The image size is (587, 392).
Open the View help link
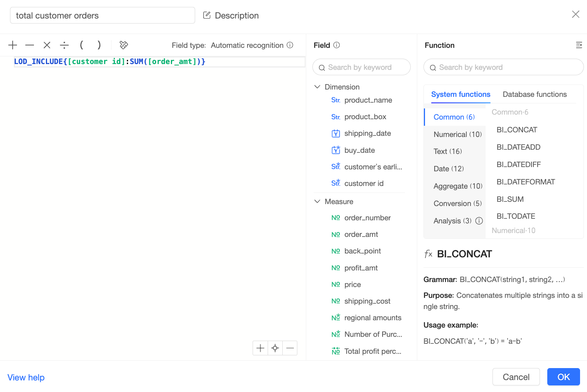click(x=26, y=377)
